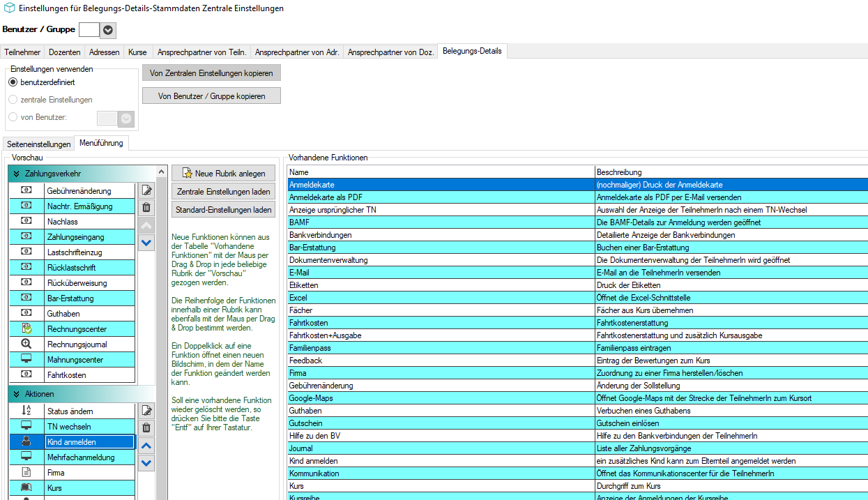Image resolution: width=868 pixels, height=500 pixels.
Task: Click Neue Rubrik anlegen button
Action: [223, 173]
